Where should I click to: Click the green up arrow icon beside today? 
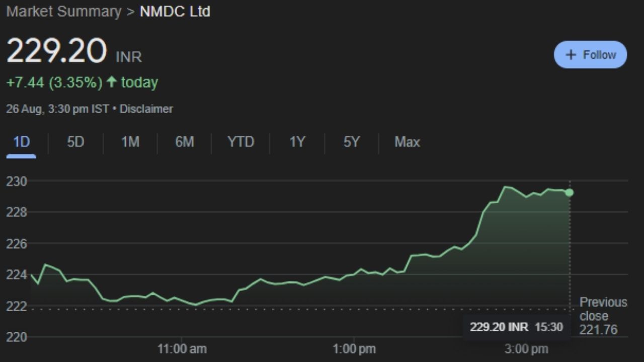click(112, 82)
